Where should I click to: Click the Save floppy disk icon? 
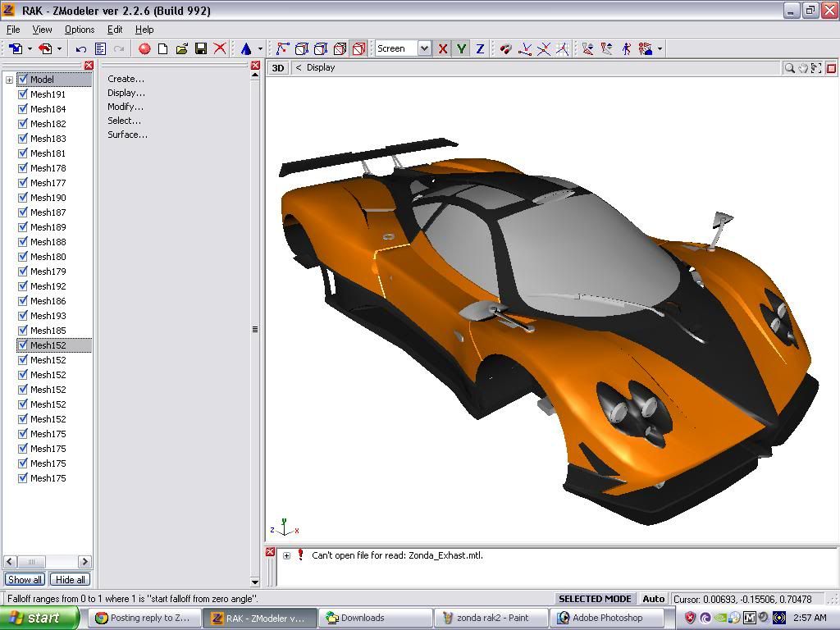click(x=201, y=49)
